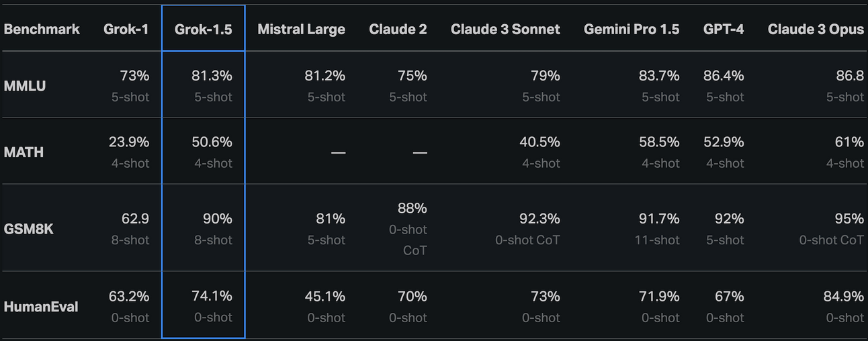
Task: Click the Gemini Pro 1.5 header
Action: [632, 29]
